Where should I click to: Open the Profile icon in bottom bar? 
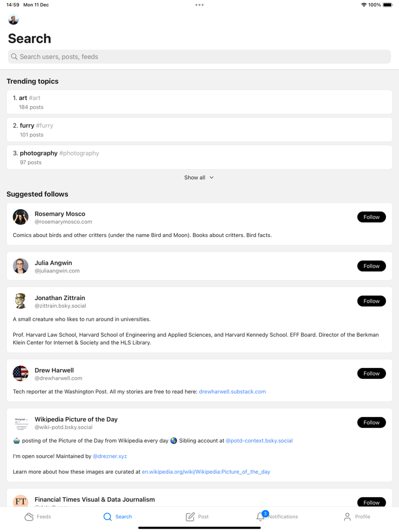[x=348, y=516]
